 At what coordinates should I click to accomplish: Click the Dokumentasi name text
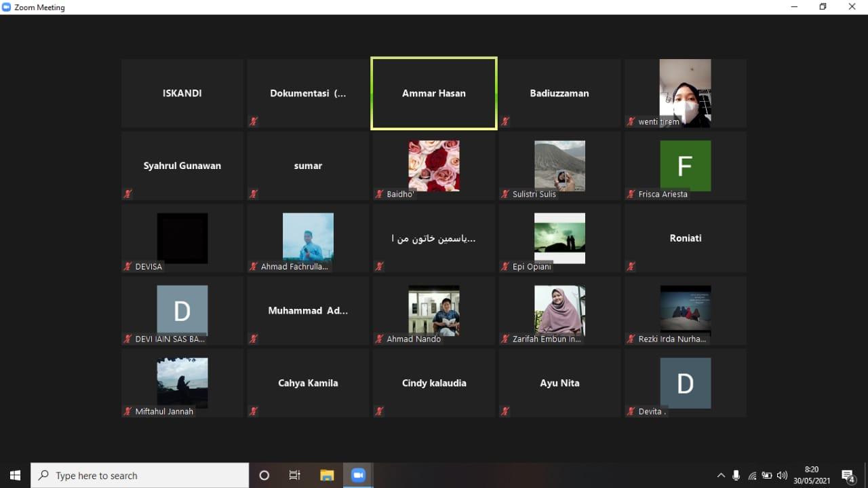[x=308, y=93]
